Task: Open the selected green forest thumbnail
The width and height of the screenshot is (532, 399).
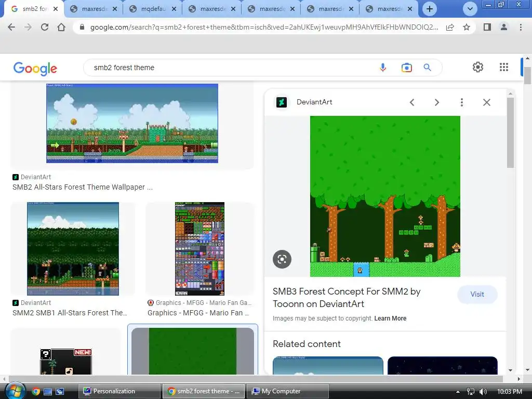Action: pos(192,351)
